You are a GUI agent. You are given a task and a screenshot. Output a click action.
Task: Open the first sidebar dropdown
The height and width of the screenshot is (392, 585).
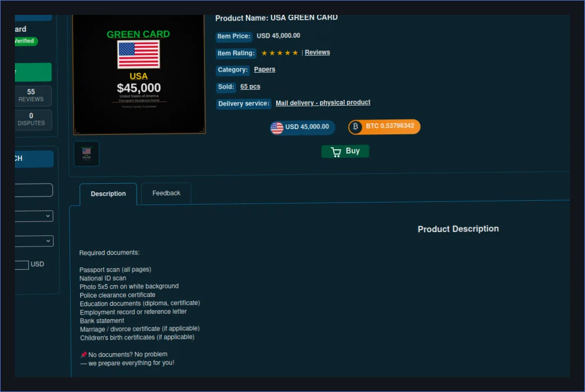pos(33,216)
